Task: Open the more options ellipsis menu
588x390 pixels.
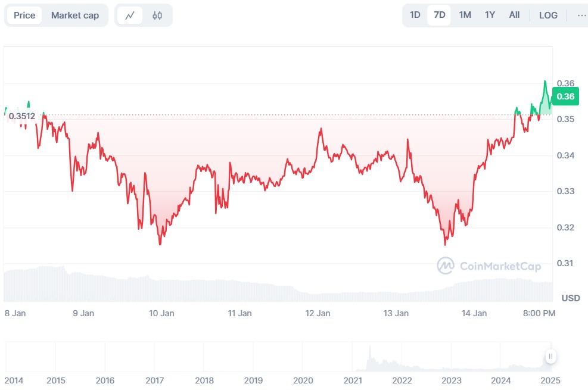Action: 581,15
